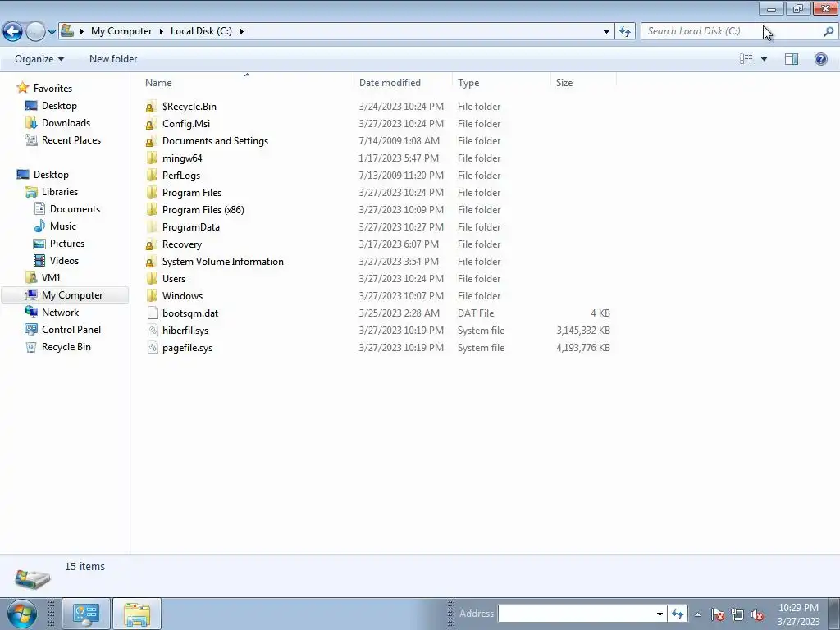
Task: Select the bootsqm.dat file icon
Action: point(153,313)
